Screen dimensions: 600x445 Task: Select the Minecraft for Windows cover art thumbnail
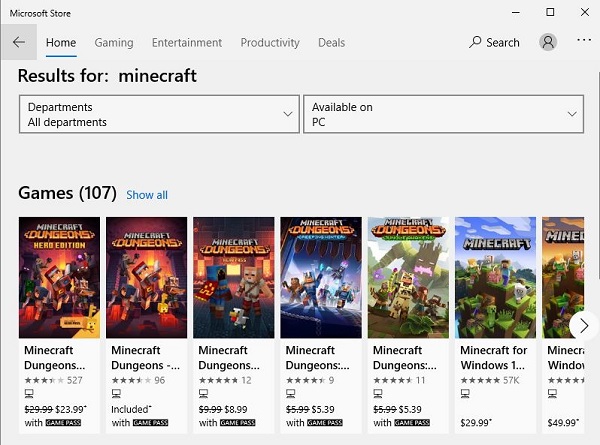tap(495, 277)
